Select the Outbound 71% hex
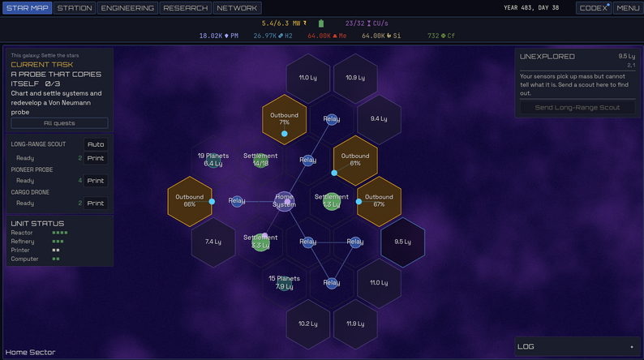Viewport: 644px width, 360px height. [x=284, y=119]
